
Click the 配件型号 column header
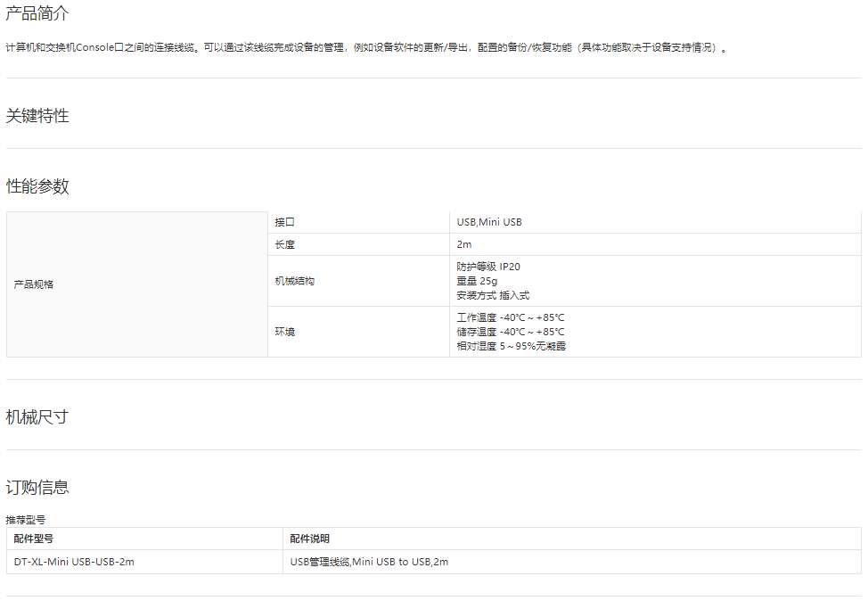(34, 539)
